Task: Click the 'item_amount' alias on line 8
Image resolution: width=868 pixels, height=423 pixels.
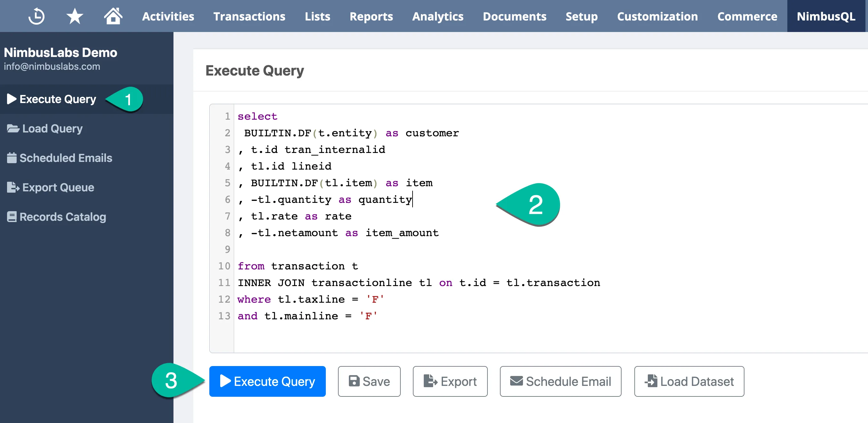Action: [x=402, y=233]
